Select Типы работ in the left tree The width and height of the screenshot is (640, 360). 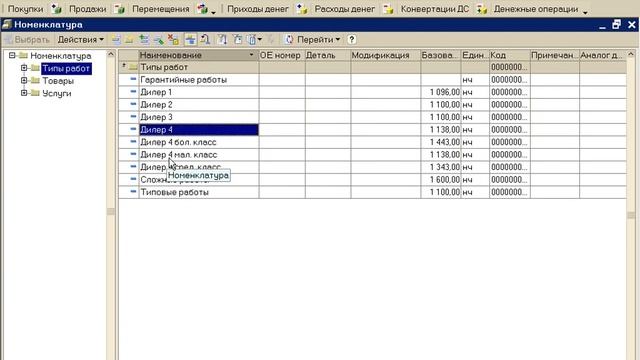click(66, 68)
